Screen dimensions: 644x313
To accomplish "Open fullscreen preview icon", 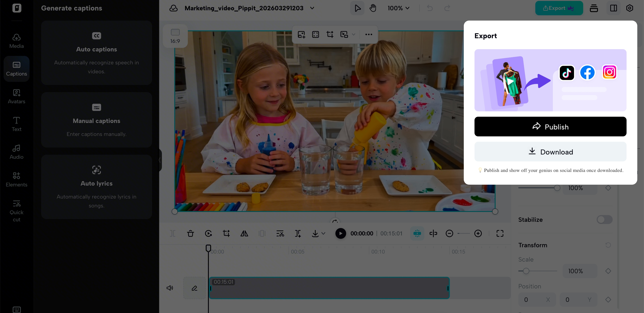I will pyautogui.click(x=500, y=233).
